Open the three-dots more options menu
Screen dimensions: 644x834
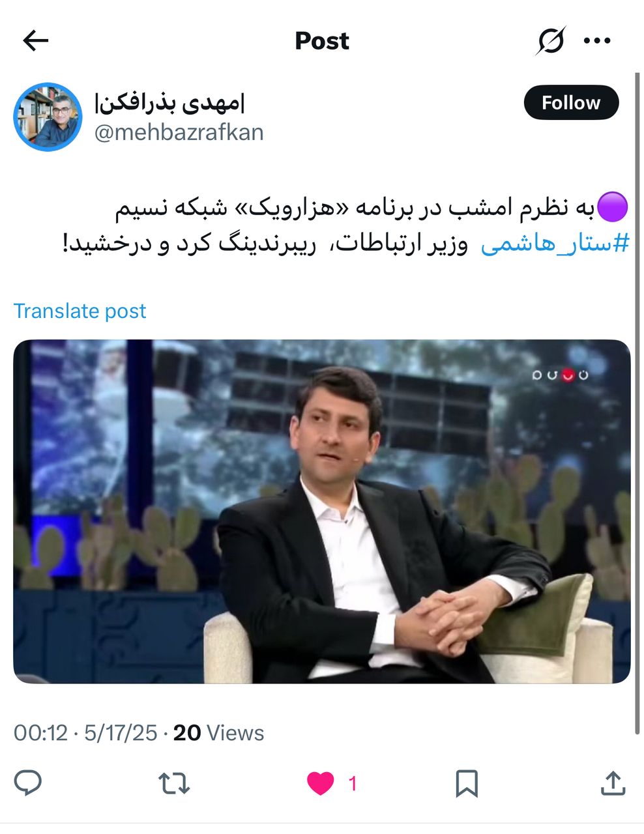(x=597, y=41)
